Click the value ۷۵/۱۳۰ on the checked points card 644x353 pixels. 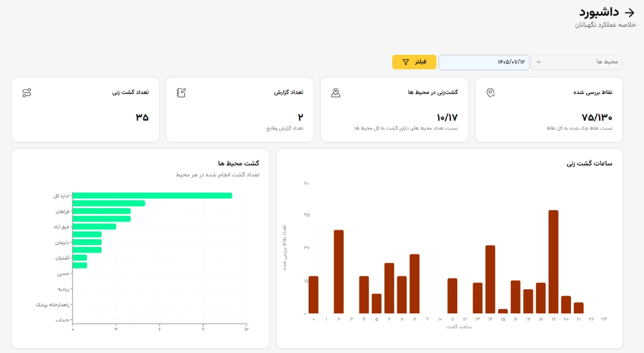pyautogui.click(x=597, y=117)
